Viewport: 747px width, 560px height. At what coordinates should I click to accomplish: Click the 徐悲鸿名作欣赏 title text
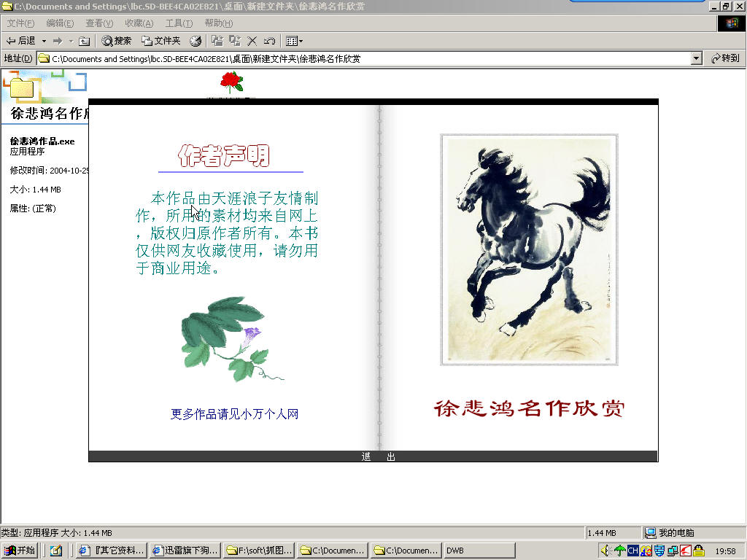click(x=530, y=408)
